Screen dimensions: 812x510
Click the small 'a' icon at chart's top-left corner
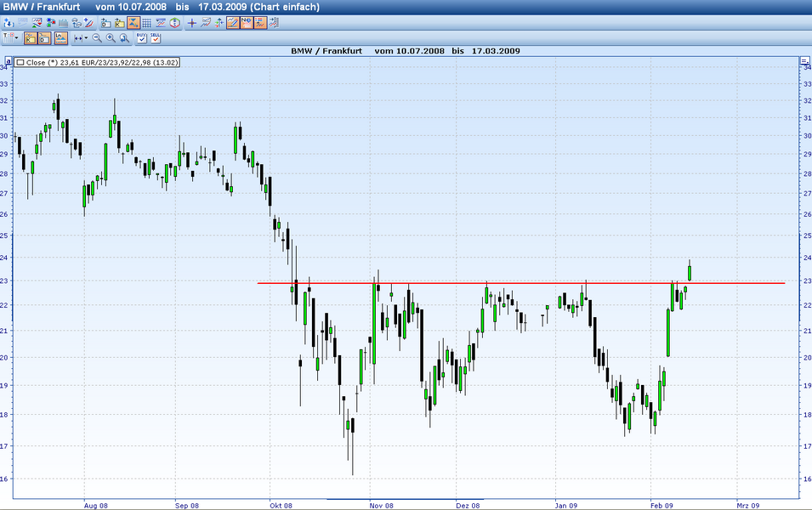click(x=8, y=61)
